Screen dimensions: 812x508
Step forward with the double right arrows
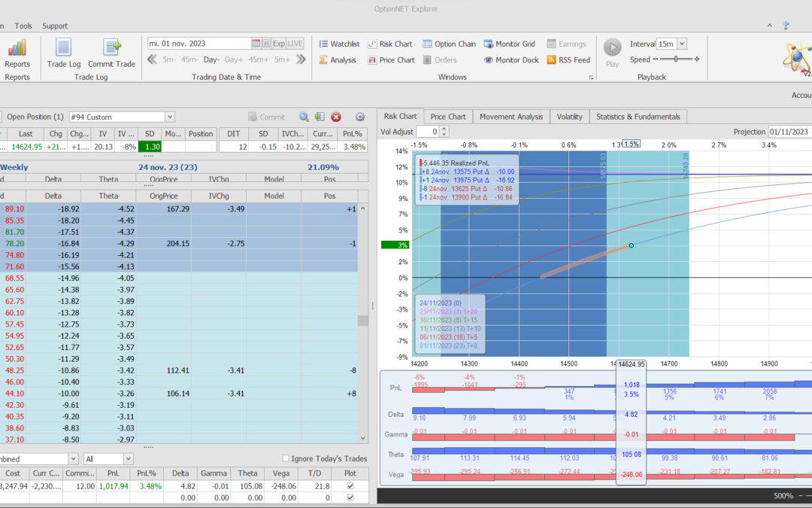(x=301, y=59)
